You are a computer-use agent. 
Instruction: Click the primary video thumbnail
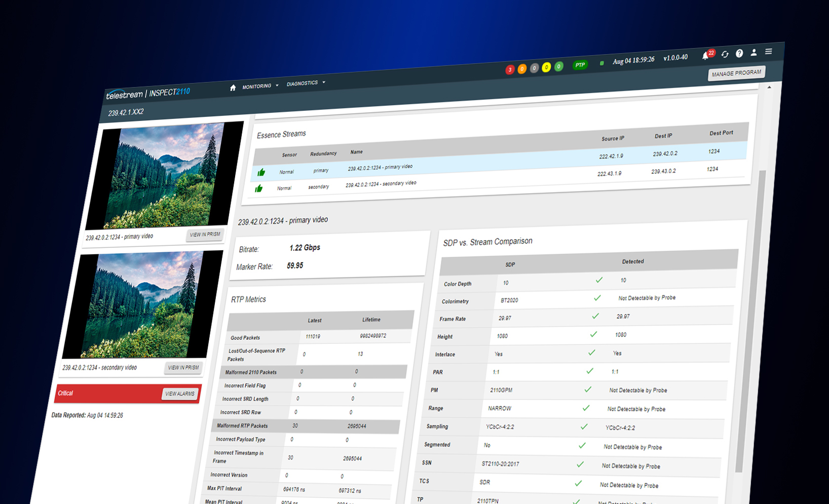tap(165, 176)
